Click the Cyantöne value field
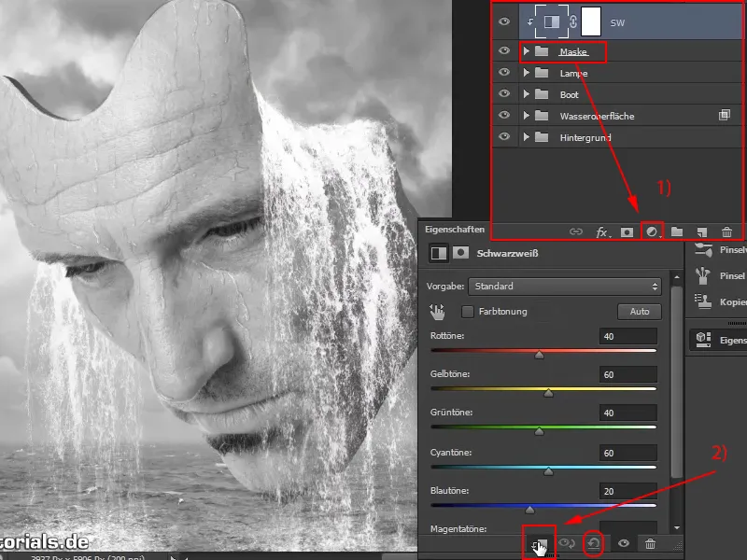Image resolution: width=747 pixels, height=560 pixels. click(627, 453)
